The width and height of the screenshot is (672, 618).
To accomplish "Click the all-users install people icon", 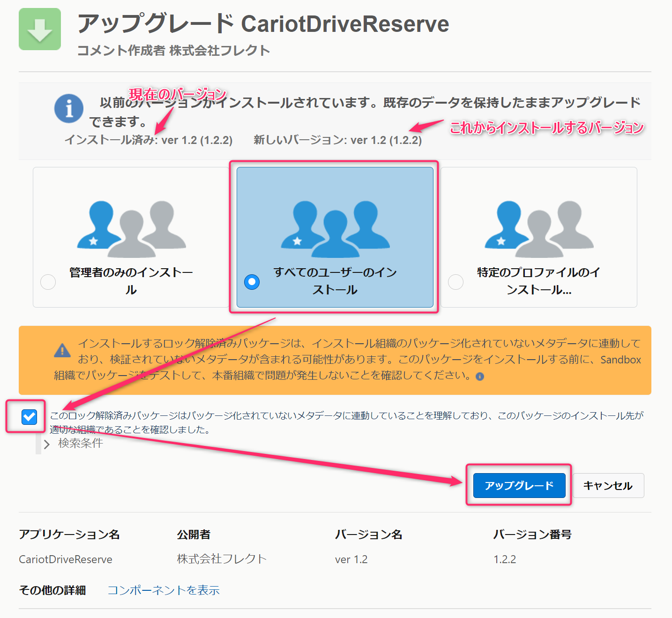I will [x=335, y=229].
